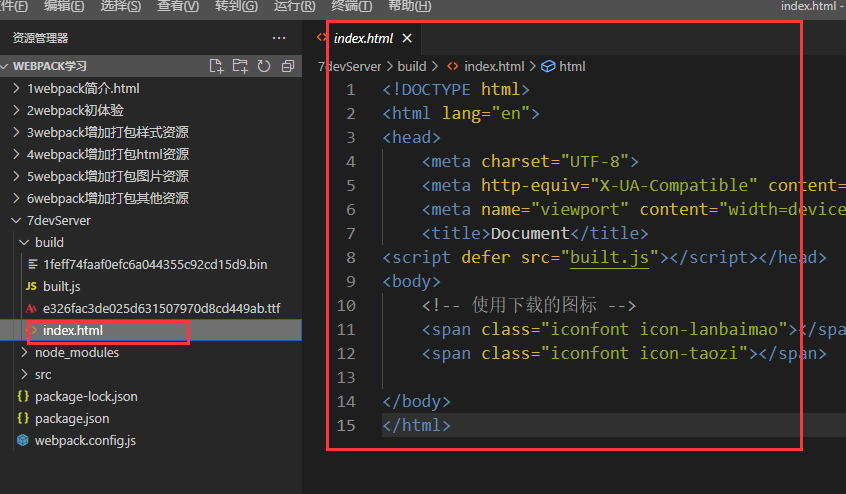Open the 转到(G) menu
The width and height of the screenshot is (846, 494).
pyautogui.click(x=236, y=6)
